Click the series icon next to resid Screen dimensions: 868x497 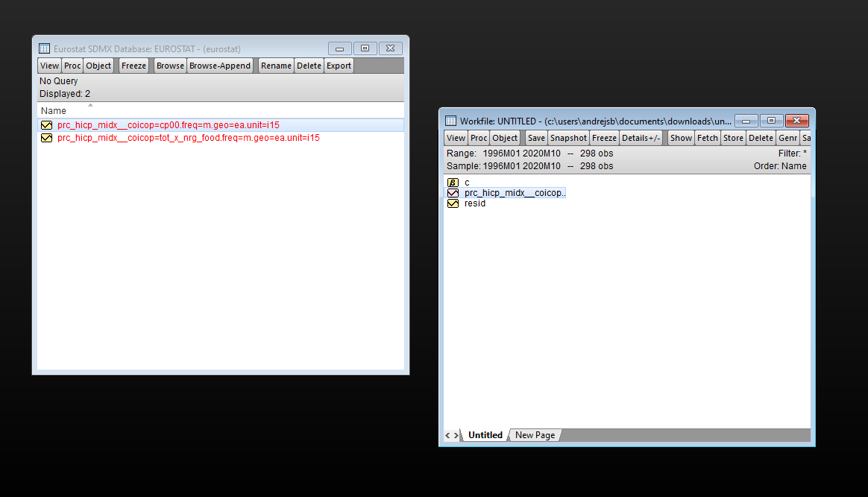click(x=452, y=203)
